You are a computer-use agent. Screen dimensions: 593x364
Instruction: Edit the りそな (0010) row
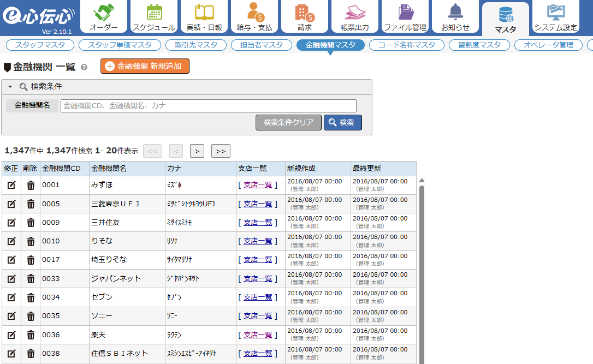tap(11, 241)
